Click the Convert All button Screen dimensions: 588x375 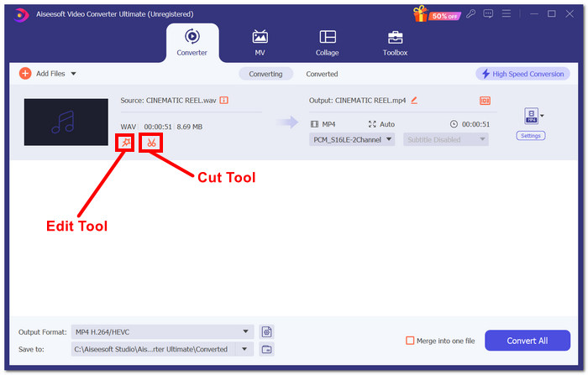(527, 341)
